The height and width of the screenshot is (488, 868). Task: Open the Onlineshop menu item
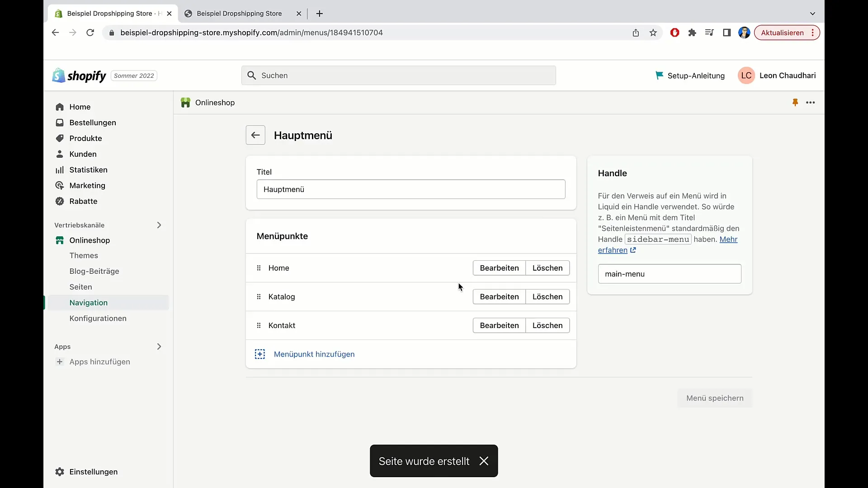(90, 240)
